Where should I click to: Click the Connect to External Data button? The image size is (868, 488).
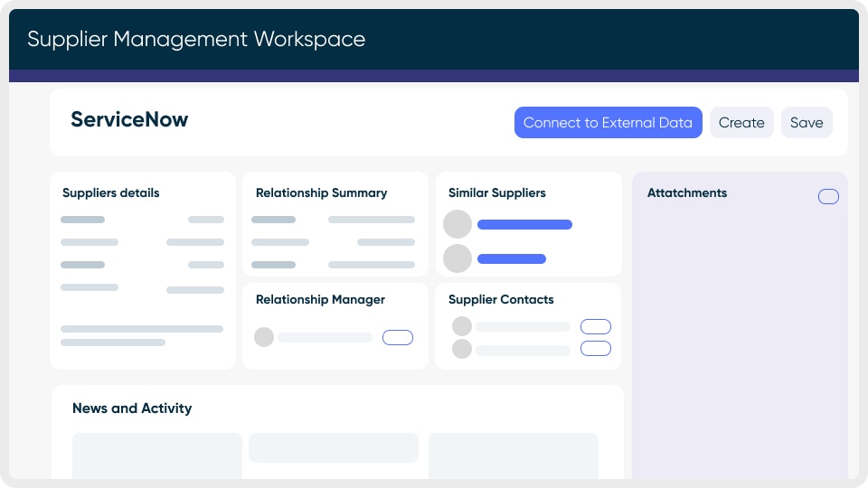point(608,123)
